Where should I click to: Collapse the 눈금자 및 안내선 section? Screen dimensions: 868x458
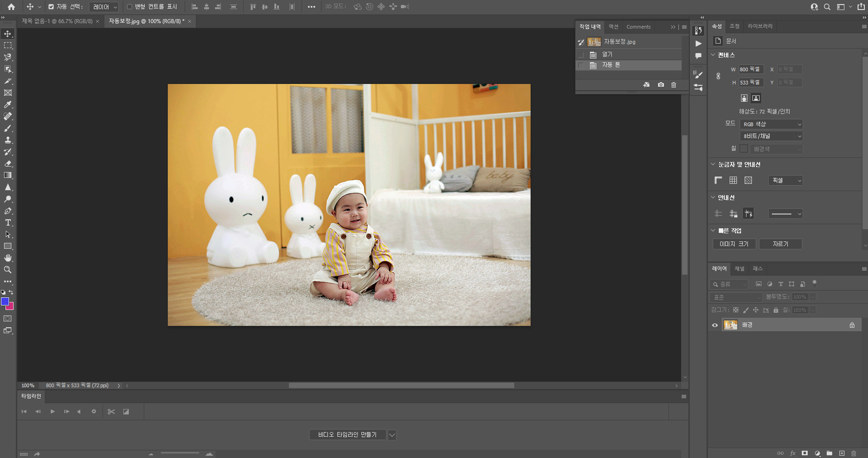coord(713,164)
